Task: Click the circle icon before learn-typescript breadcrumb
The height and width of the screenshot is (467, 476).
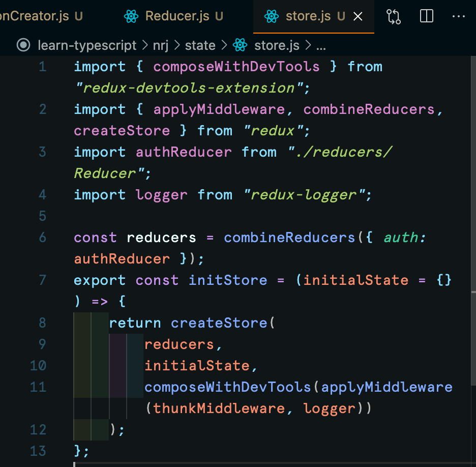Action: [23, 45]
